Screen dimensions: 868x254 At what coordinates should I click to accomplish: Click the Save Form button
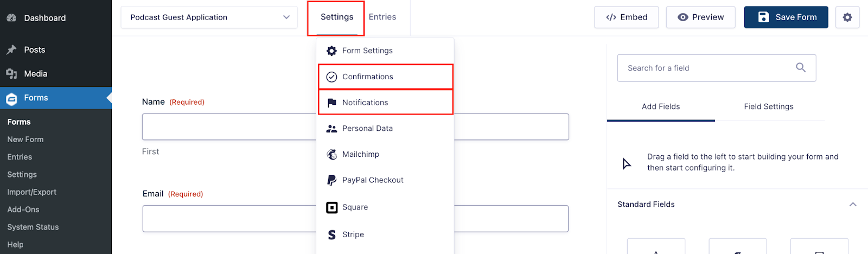tap(786, 17)
